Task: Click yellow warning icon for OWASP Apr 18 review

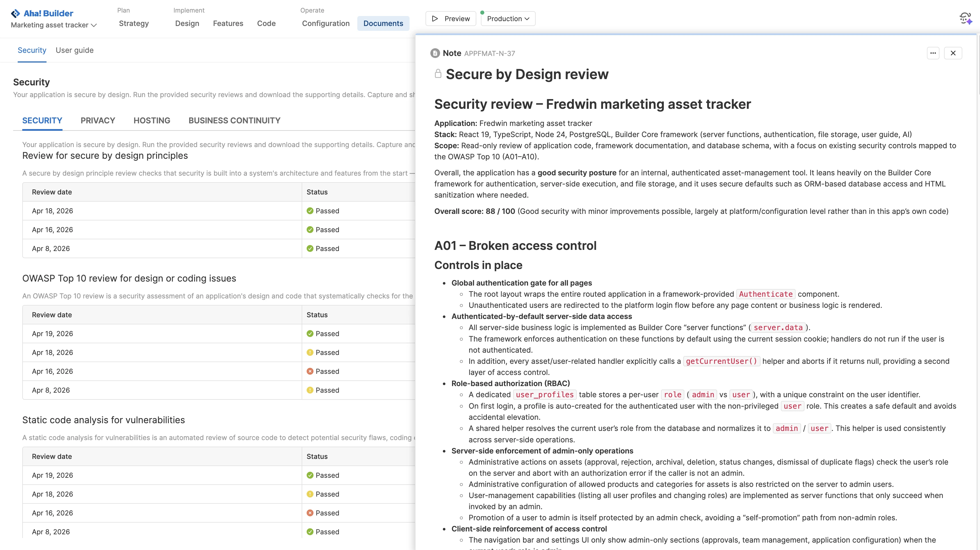Action: [x=310, y=352]
